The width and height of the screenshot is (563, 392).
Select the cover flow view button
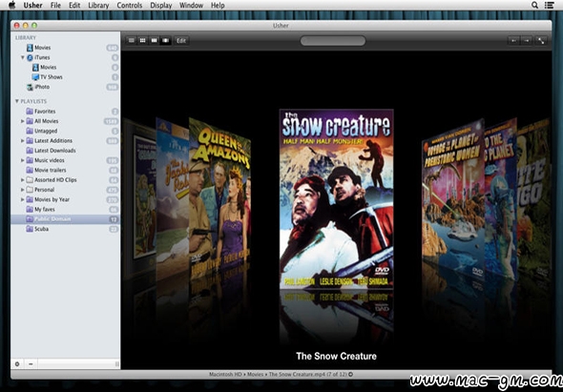[x=165, y=41]
